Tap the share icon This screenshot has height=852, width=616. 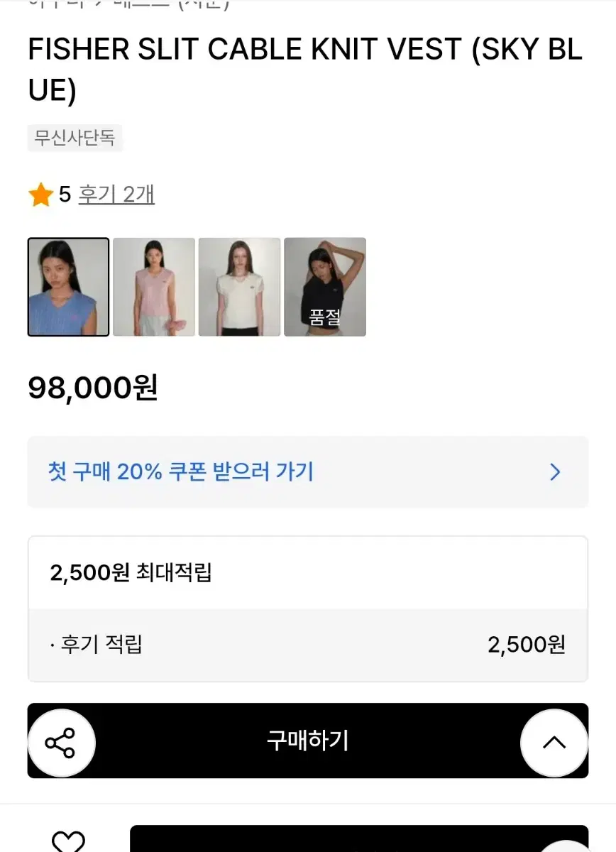[x=61, y=743]
